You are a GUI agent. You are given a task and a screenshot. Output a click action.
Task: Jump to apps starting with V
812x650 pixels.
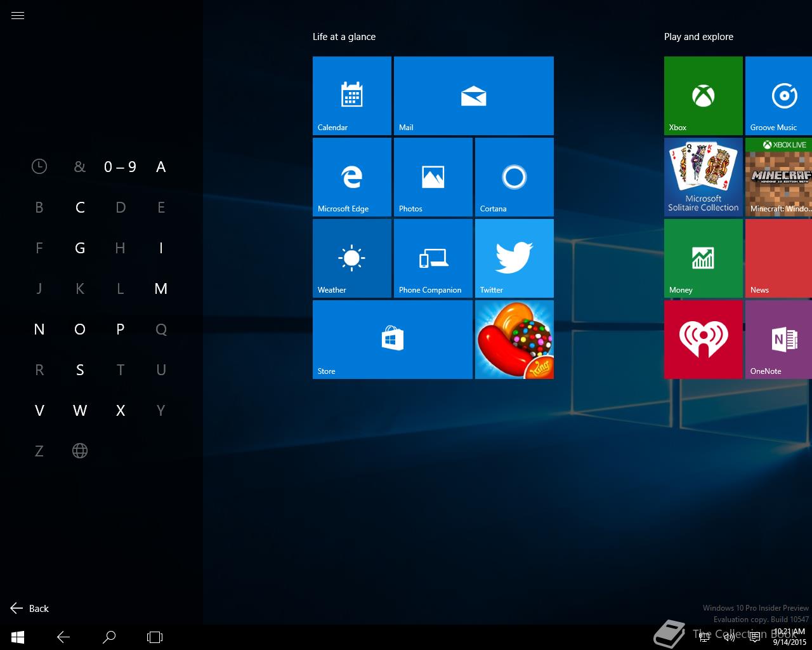point(39,411)
